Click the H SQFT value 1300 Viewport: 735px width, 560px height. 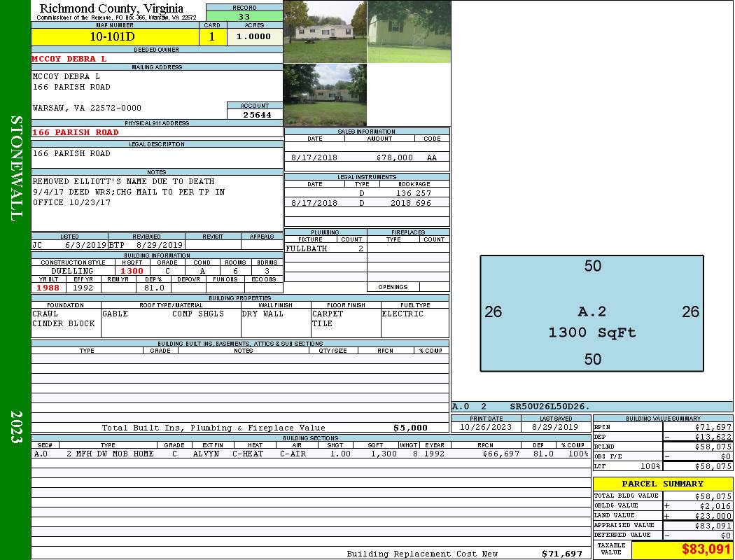pyautogui.click(x=132, y=271)
